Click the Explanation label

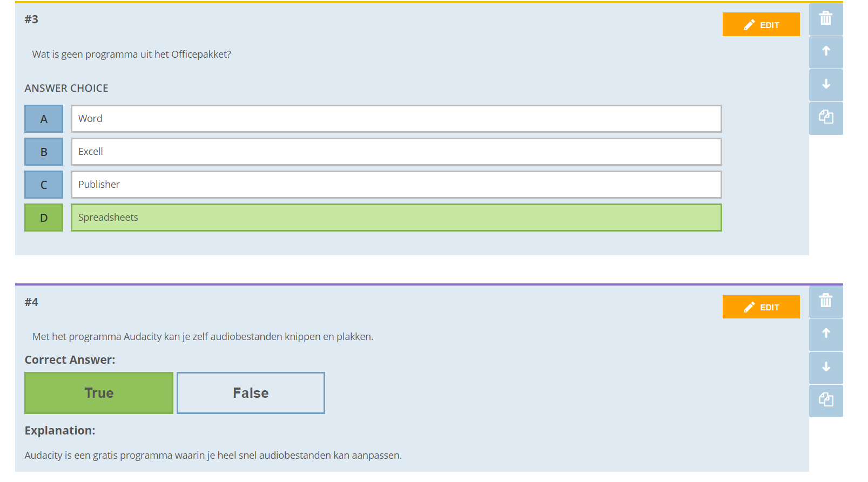point(60,431)
